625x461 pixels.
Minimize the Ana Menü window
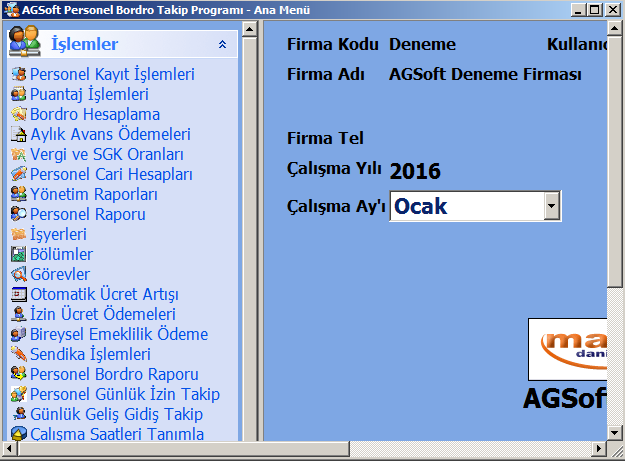(x=578, y=10)
